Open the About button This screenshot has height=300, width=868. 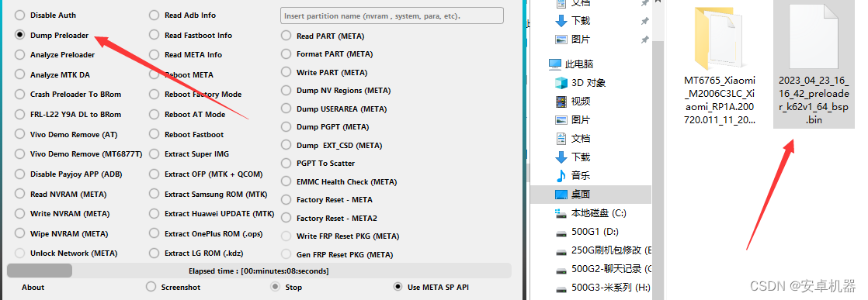[x=33, y=288]
